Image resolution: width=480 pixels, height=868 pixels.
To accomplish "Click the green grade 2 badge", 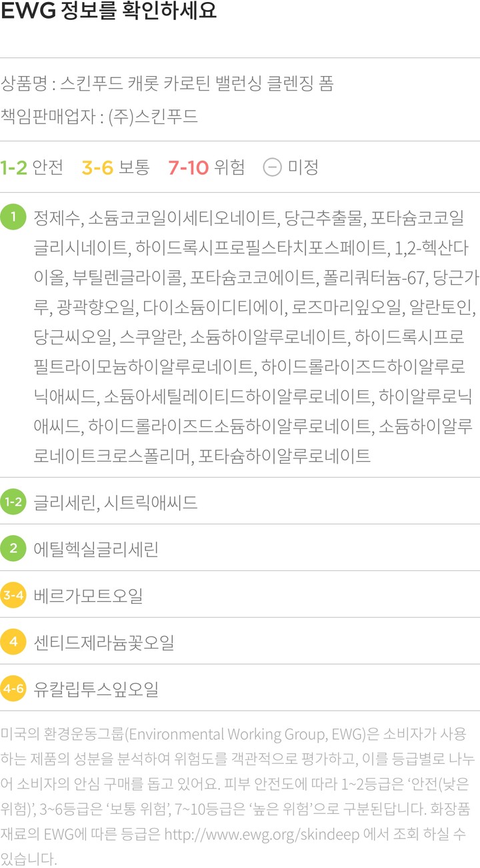I will pyautogui.click(x=13, y=549).
